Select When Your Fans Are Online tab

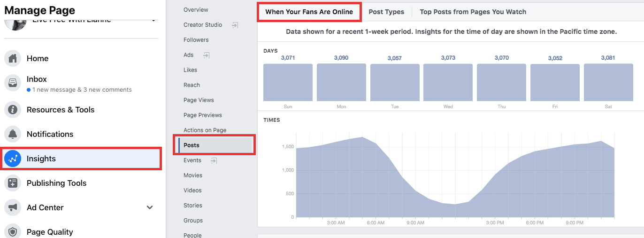(309, 12)
